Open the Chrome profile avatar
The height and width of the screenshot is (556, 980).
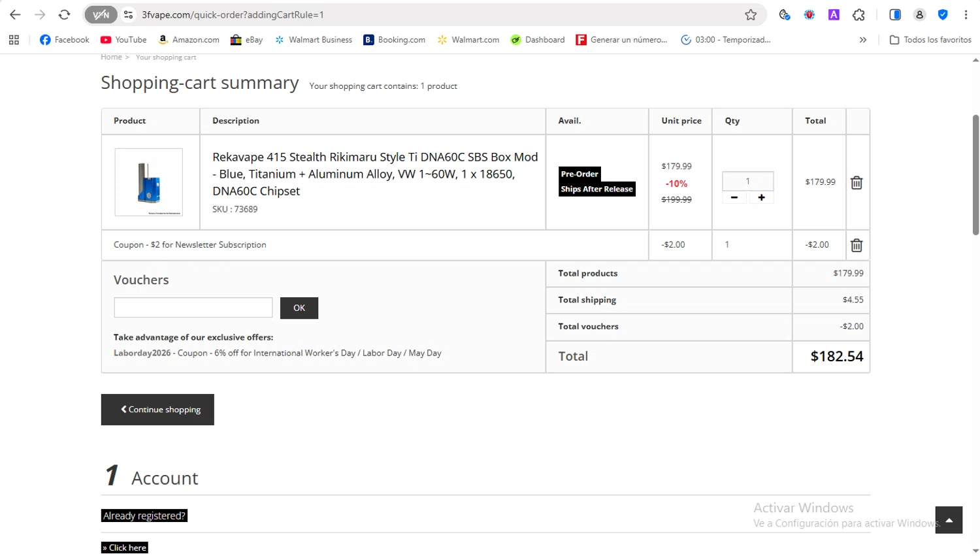[x=919, y=14]
